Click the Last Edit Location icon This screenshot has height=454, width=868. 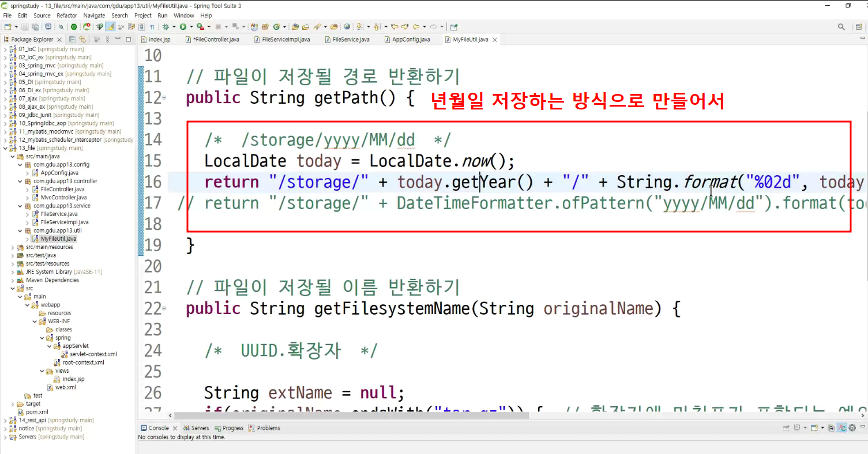395,27
